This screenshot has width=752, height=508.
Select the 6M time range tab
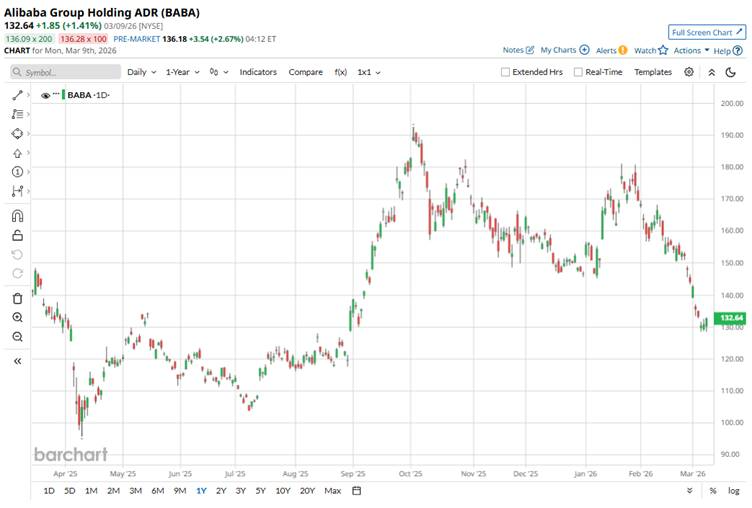[158, 491]
